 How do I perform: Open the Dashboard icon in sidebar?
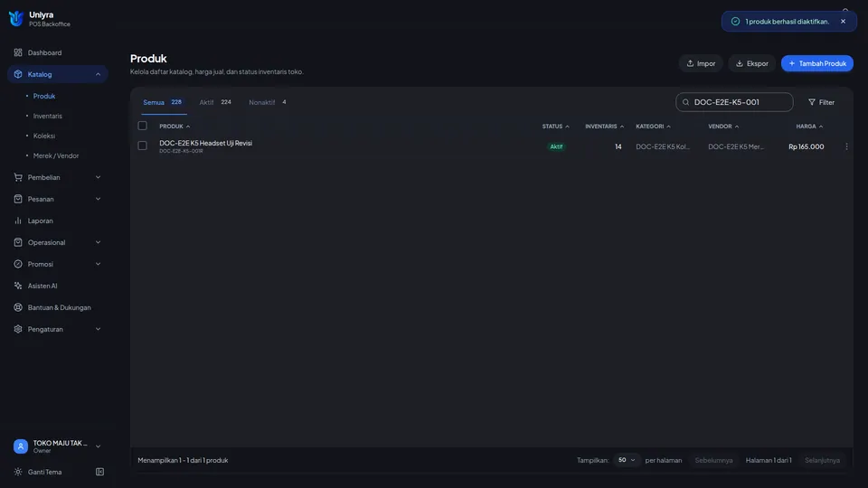pos(18,52)
